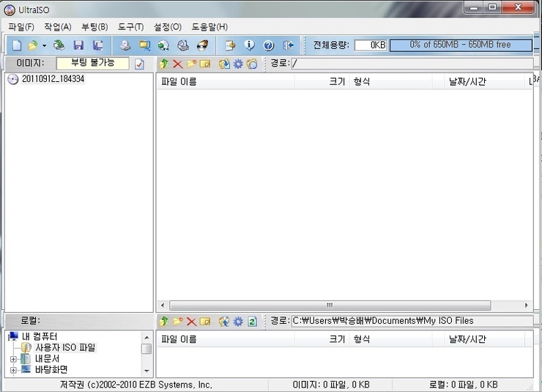Open the 파일(F) menu
The width and height of the screenshot is (542, 392).
click(x=21, y=27)
